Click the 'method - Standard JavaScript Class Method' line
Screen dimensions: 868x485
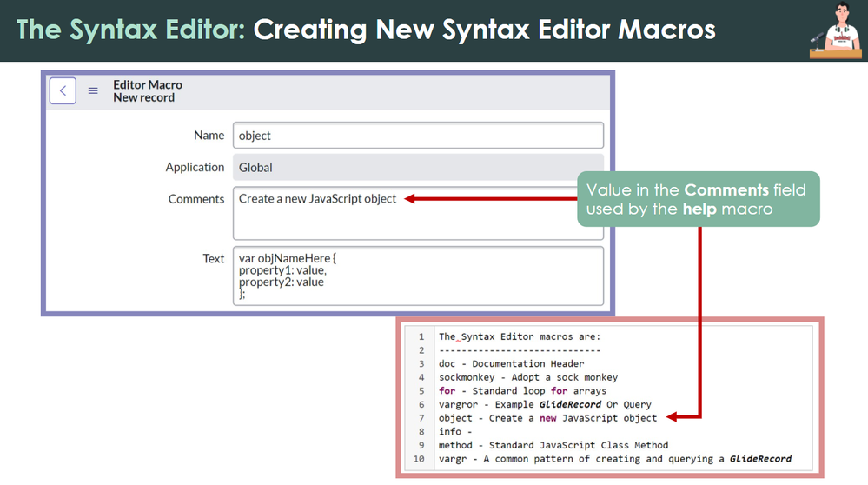click(x=553, y=445)
